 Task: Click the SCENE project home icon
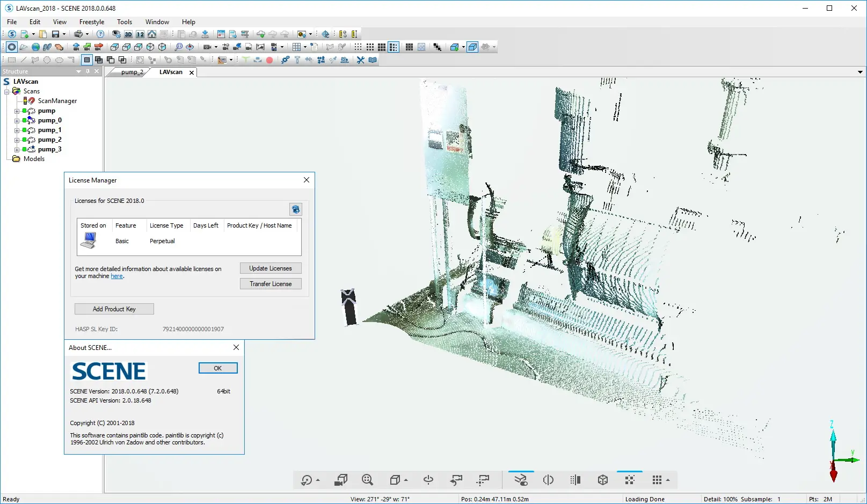[12, 34]
